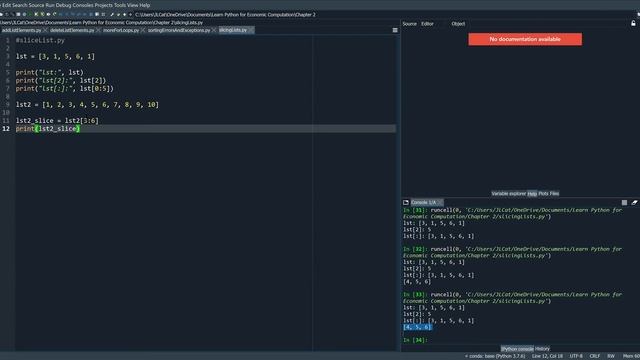Toggle the Help pane lock icon
640x360 pixels.
(633, 24)
